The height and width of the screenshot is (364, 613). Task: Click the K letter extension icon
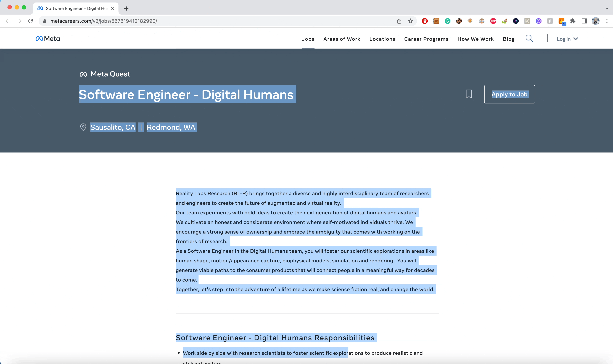(x=527, y=21)
